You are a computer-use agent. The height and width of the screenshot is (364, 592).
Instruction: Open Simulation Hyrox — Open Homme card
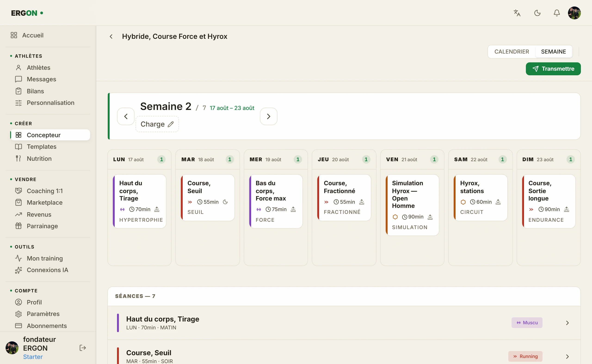412,205
